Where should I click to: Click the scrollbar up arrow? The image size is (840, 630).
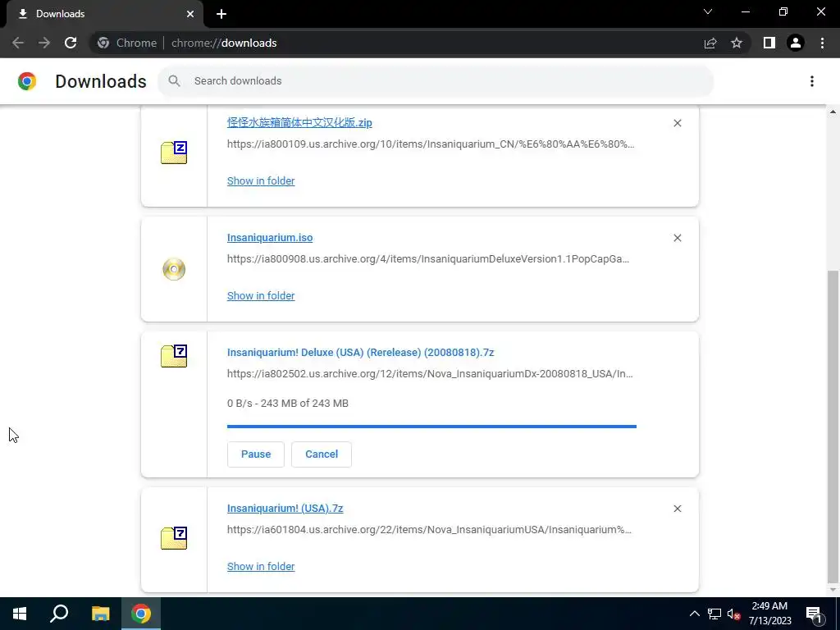point(833,112)
